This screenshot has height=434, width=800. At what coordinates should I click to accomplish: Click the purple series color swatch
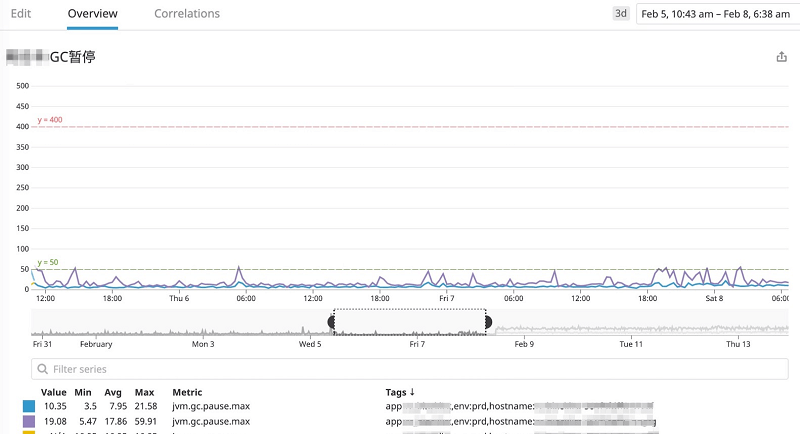click(29, 423)
